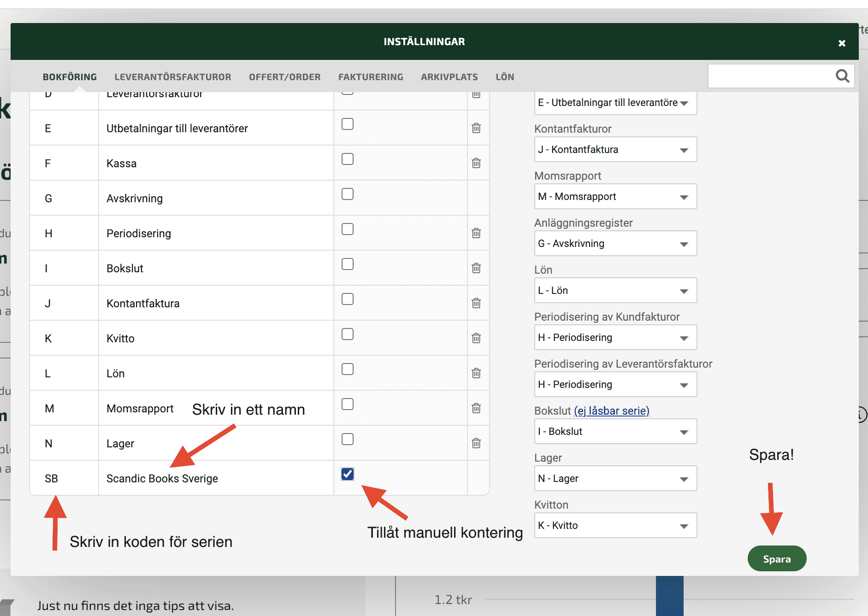Toggle manual posting for Utbetalningar till leverantörer
Screen dimensions: 868x616
pos(348,124)
